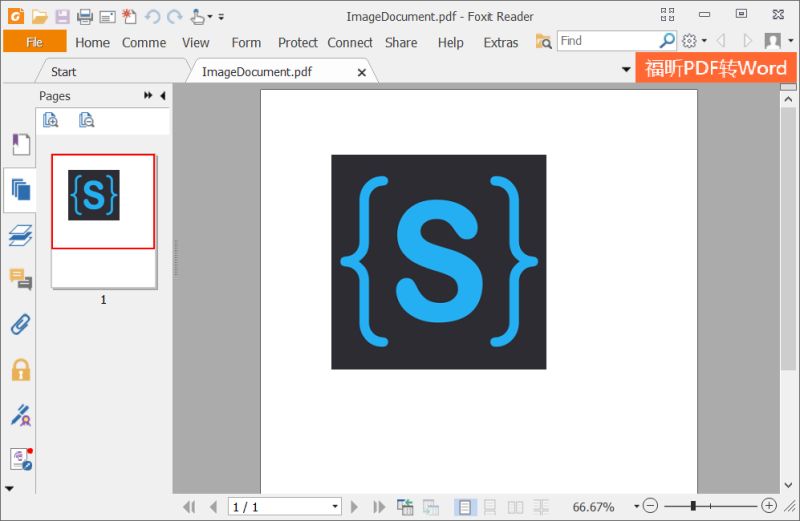Go to previous search result arrow
Screen dimensions: 800x521
721,41
